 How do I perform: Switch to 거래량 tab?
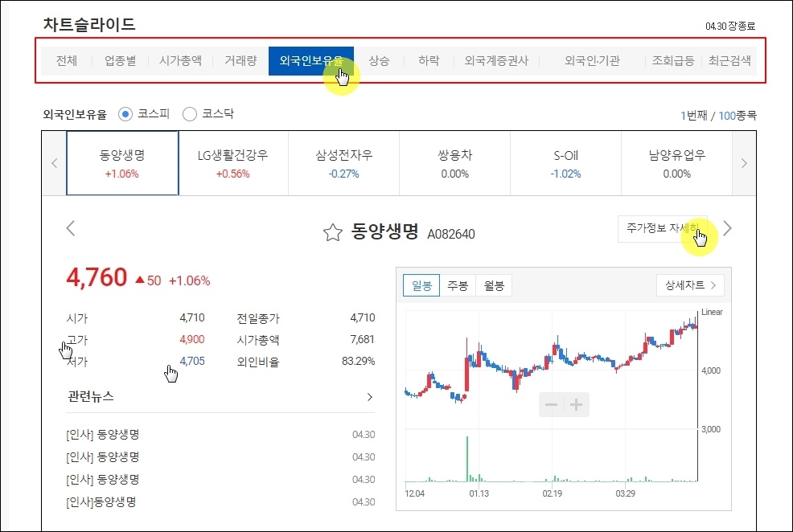(240, 61)
